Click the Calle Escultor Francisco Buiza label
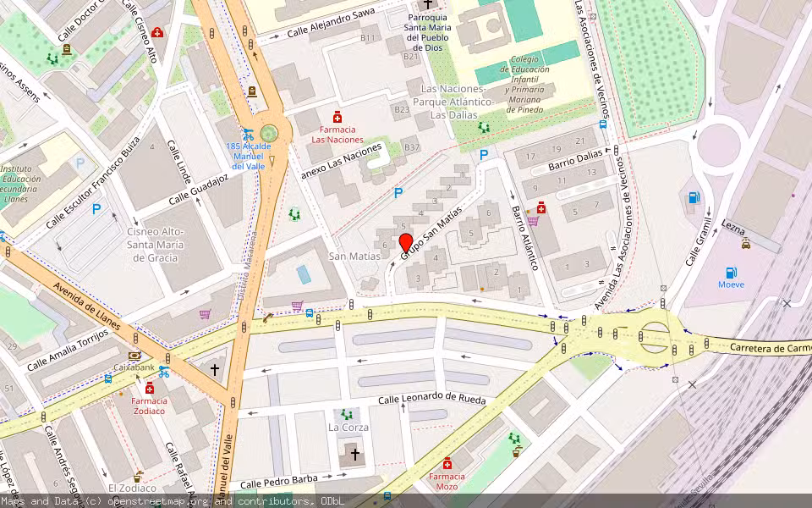Screen dimensions: 812x508 click(x=93, y=183)
